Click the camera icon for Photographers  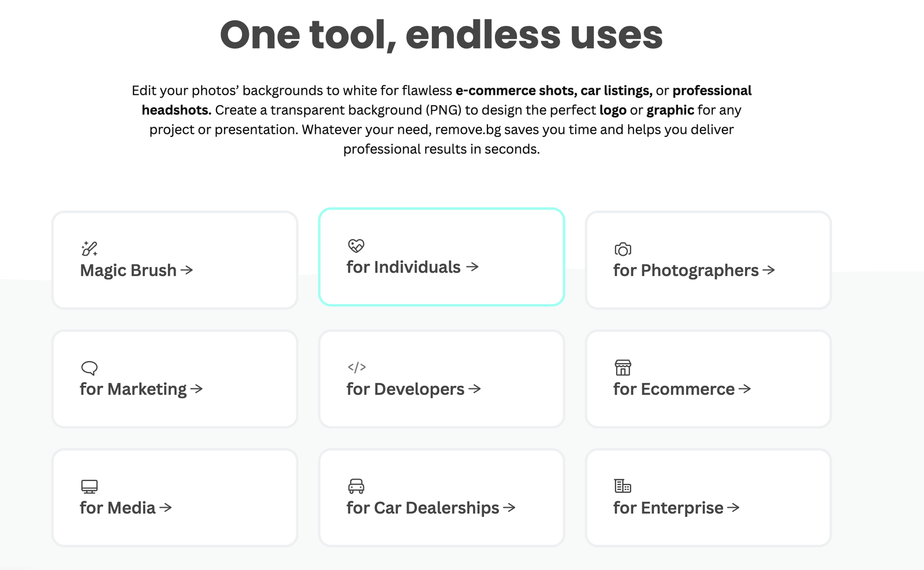click(x=623, y=249)
